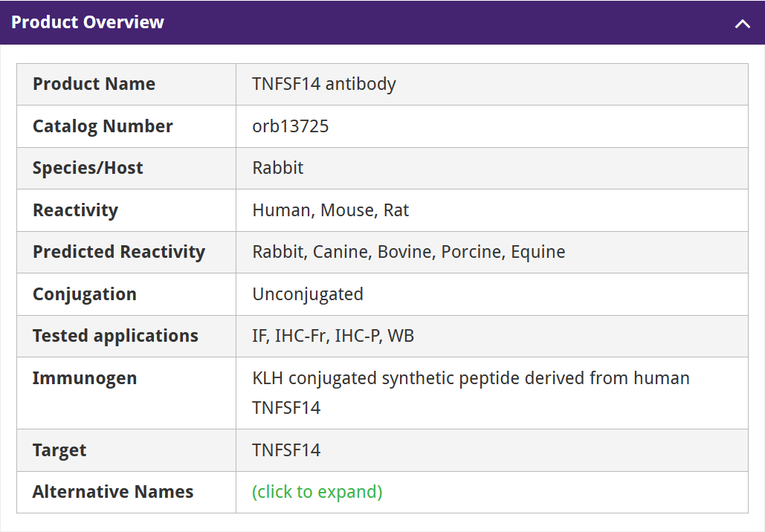
Task: Click the Tested applications row label
Action: click(x=116, y=336)
